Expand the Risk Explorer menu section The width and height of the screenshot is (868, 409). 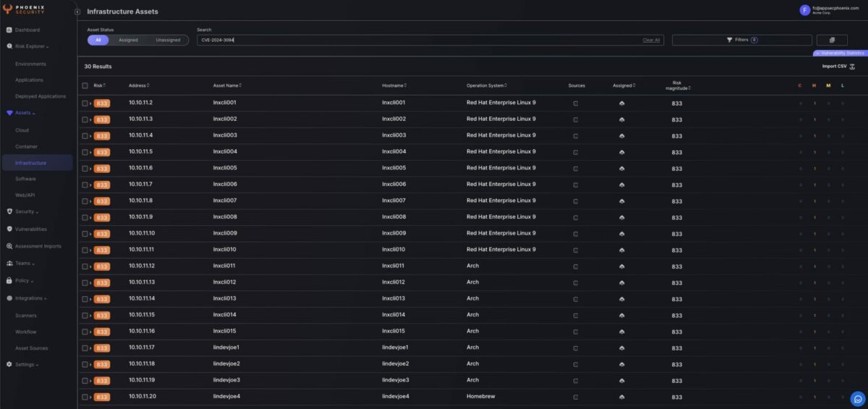(31, 46)
